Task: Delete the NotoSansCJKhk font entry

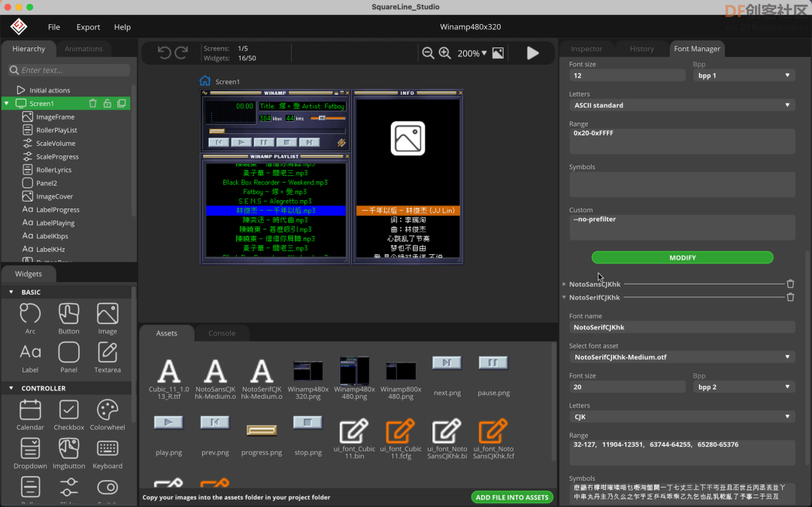Action: [790, 284]
